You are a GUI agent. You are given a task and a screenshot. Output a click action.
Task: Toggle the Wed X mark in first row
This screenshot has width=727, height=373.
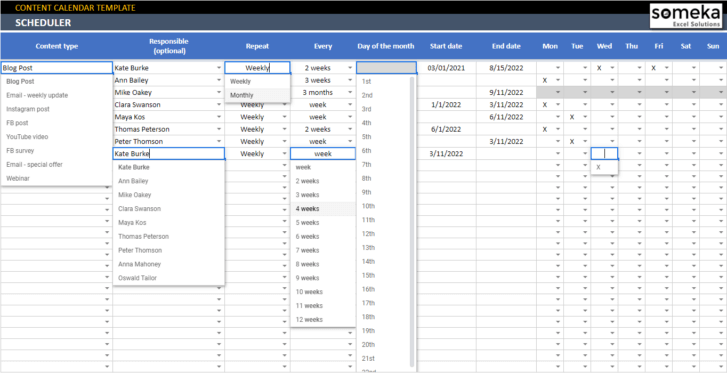pyautogui.click(x=599, y=68)
